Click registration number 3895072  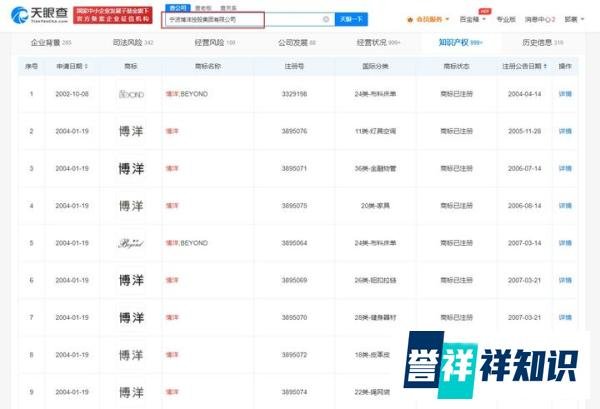[x=294, y=355]
